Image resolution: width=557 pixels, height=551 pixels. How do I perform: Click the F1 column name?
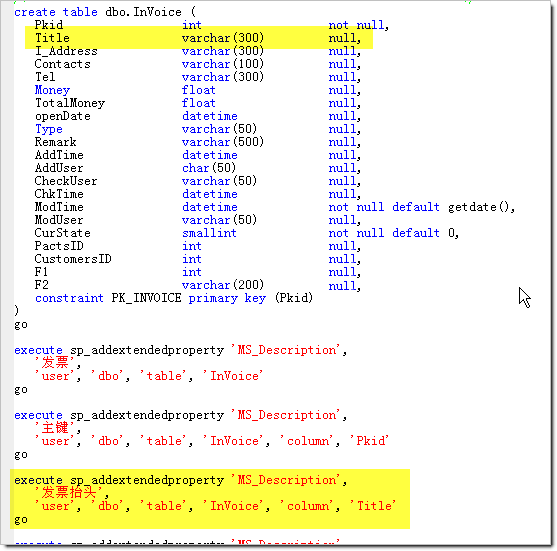click(x=42, y=272)
